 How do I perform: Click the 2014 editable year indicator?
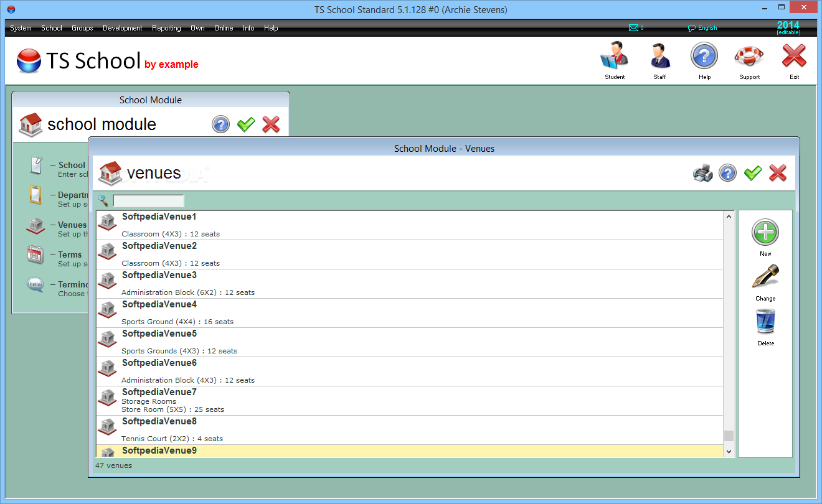click(x=788, y=28)
